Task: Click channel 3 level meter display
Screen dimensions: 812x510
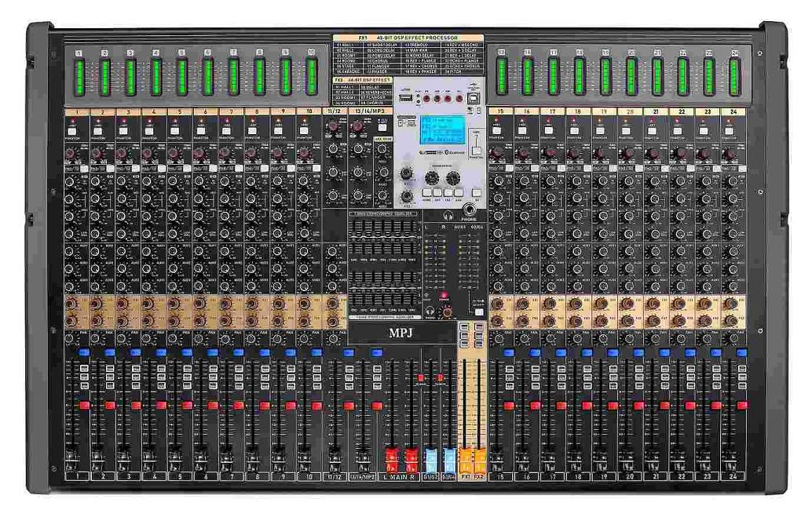Action: click(x=130, y=75)
